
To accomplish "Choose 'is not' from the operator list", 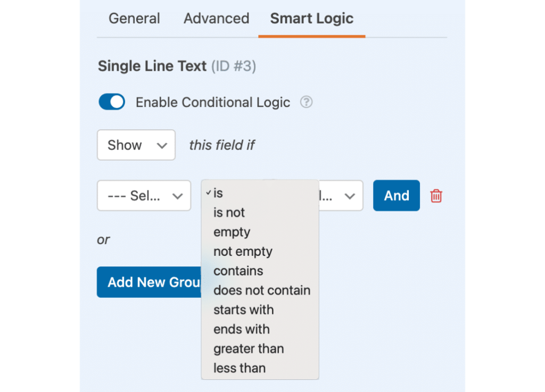I will [x=229, y=212].
